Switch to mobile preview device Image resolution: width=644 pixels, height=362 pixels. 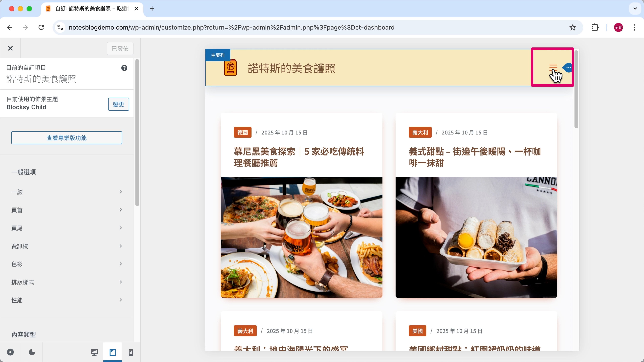(x=131, y=352)
